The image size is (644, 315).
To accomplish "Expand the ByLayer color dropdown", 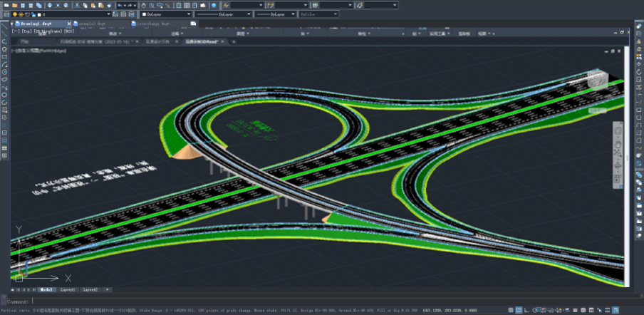I will 167,14.
